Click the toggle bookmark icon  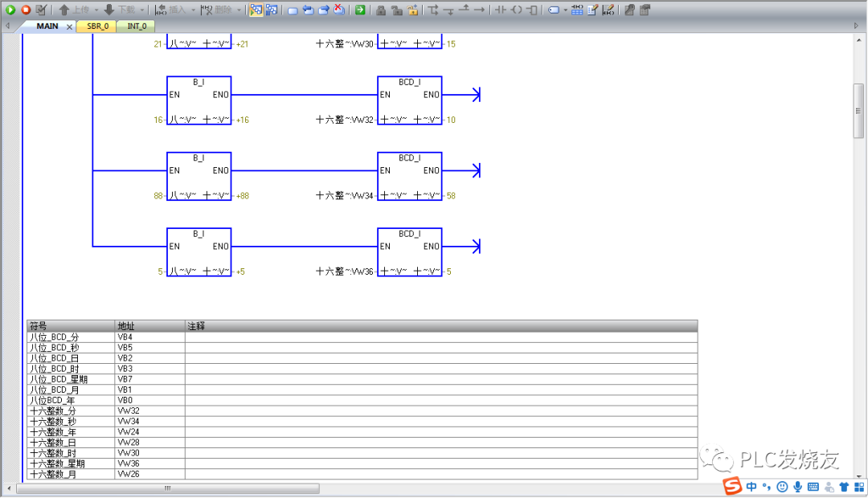(293, 10)
